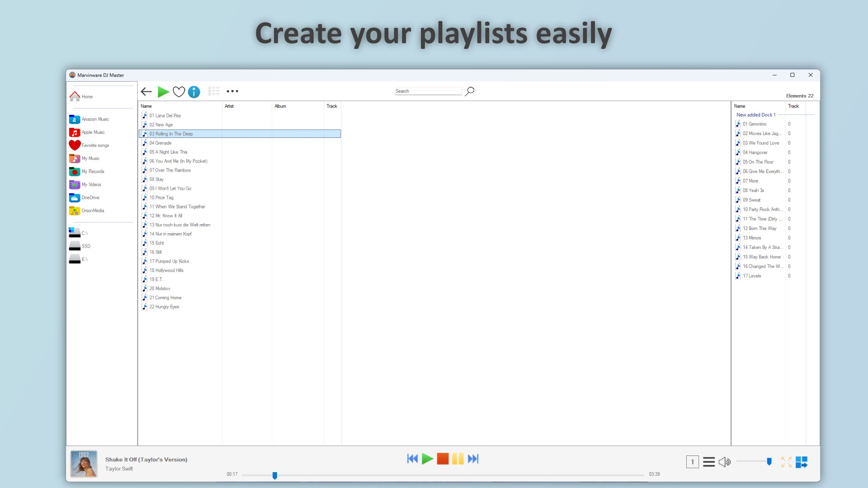Skip to next track button
This screenshot has height=488, width=868.
[x=473, y=459]
